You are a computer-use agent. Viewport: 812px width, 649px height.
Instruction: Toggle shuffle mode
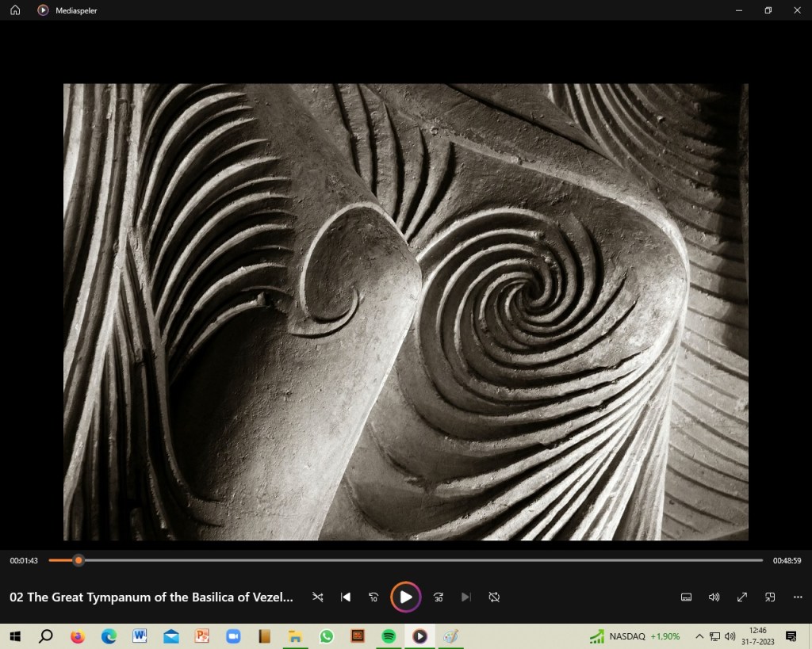point(318,597)
